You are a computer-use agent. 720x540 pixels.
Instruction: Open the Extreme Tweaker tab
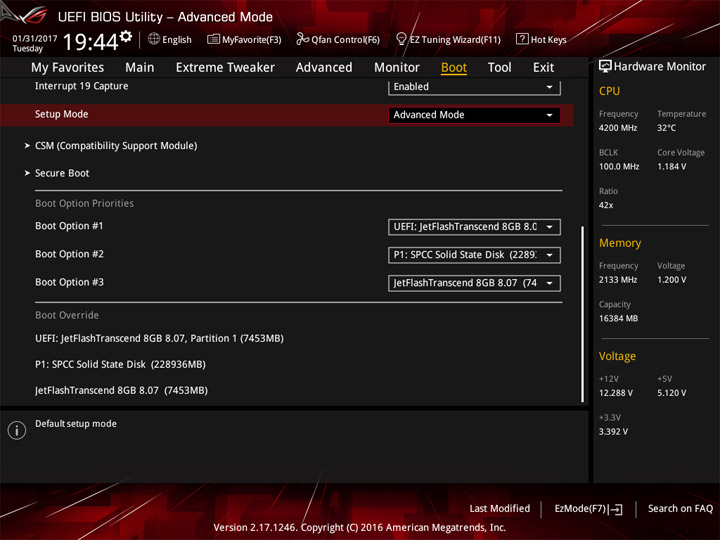[225, 68]
